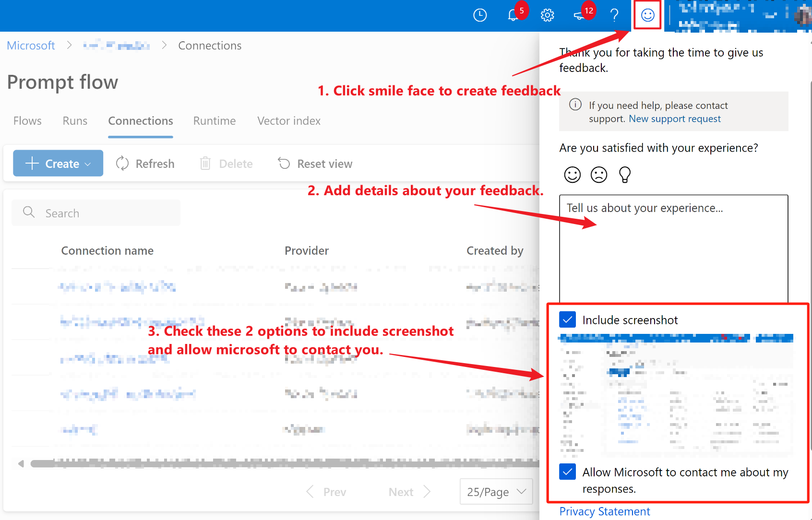Click the megaphone announcements icon
The height and width of the screenshot is (520, 812).
tap(579, 15)
